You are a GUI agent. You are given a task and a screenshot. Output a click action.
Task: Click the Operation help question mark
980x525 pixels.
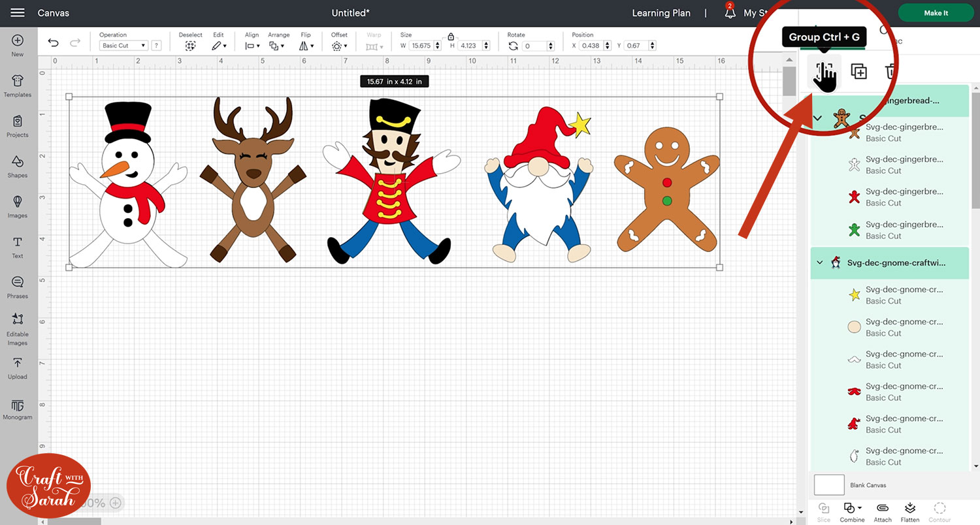point(155,46)
